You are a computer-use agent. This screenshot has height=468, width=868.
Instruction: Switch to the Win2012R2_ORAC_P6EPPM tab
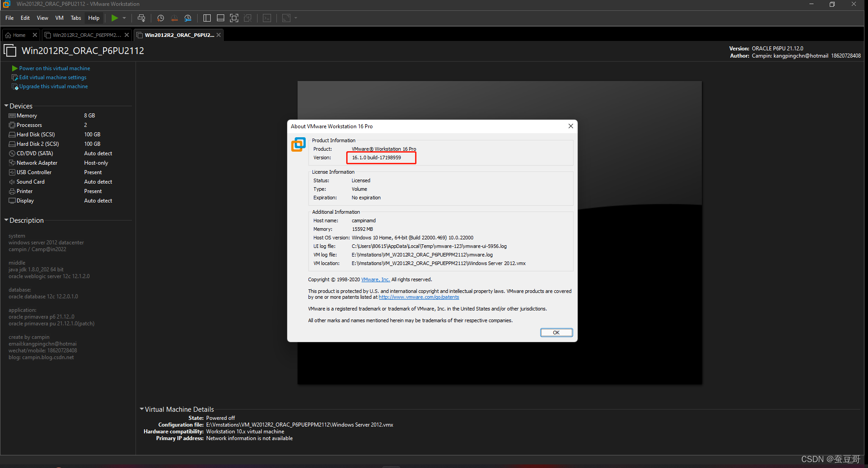point(86,35)
